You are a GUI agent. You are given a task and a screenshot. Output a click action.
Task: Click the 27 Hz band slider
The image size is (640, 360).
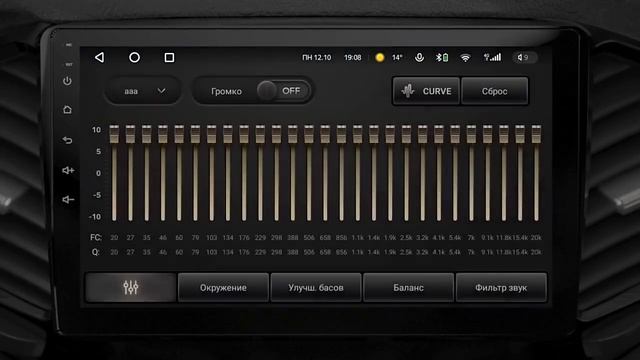click(x=131, y=173)
